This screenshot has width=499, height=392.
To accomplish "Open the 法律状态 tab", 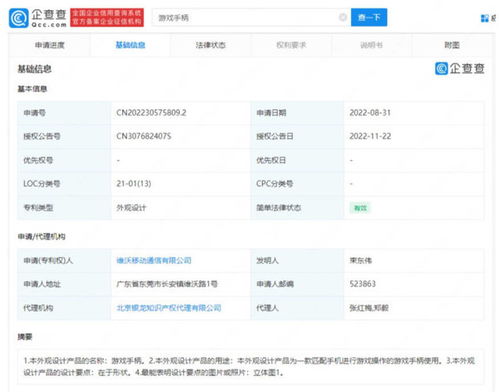I will click(x=211, y=45).
